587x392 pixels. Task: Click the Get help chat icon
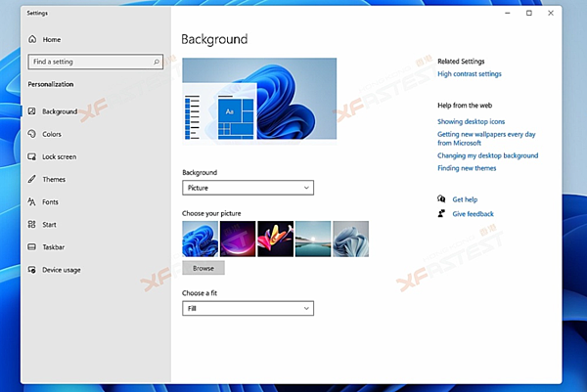[x=441, y=198]
